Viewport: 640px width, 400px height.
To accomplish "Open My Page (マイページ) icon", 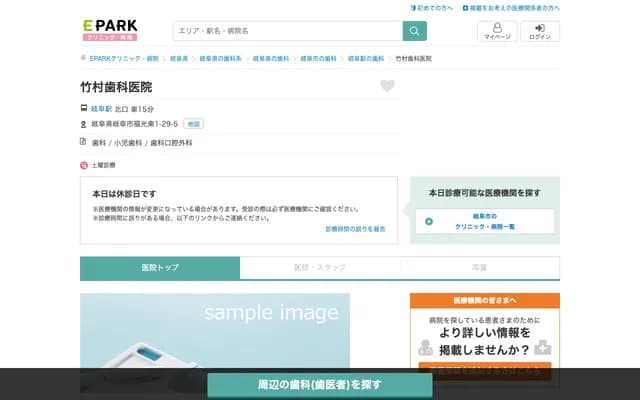I will (497, 31).
